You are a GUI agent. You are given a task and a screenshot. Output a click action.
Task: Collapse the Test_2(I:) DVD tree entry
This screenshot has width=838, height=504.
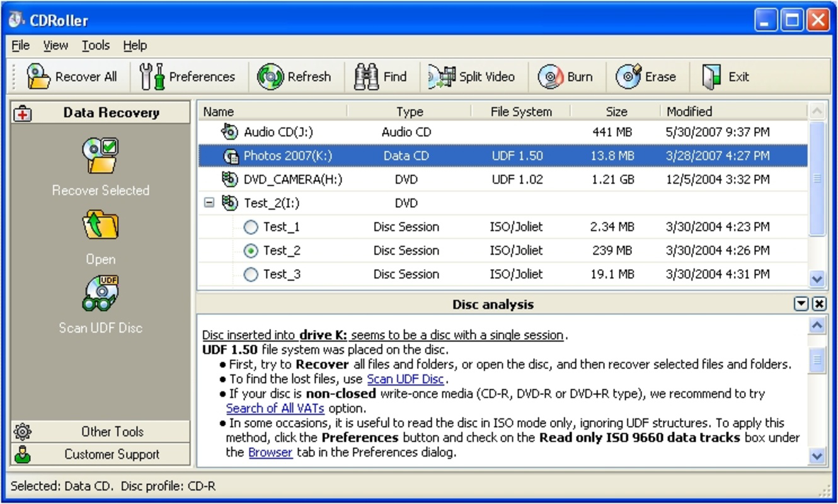coord(210,203)
